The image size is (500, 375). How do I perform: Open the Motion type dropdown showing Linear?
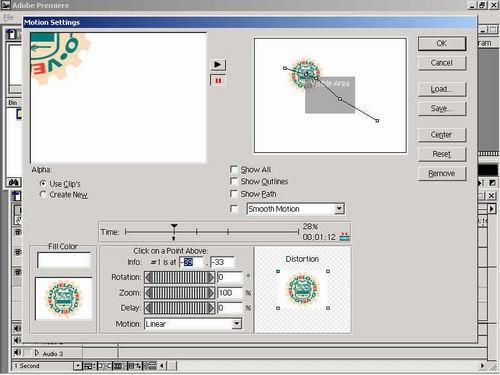pyautogui.click(x=236, y=324)
